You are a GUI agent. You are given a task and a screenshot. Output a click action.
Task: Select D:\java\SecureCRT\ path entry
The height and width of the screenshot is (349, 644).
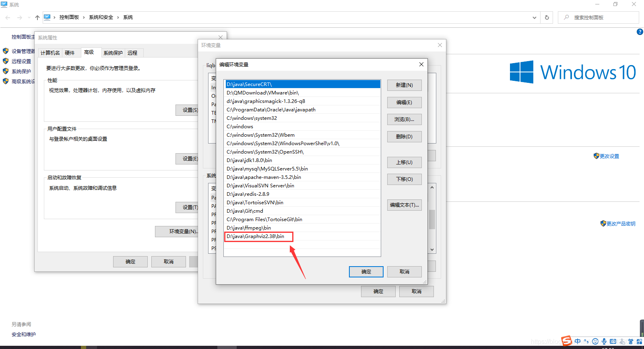click(x=303, y=84)
